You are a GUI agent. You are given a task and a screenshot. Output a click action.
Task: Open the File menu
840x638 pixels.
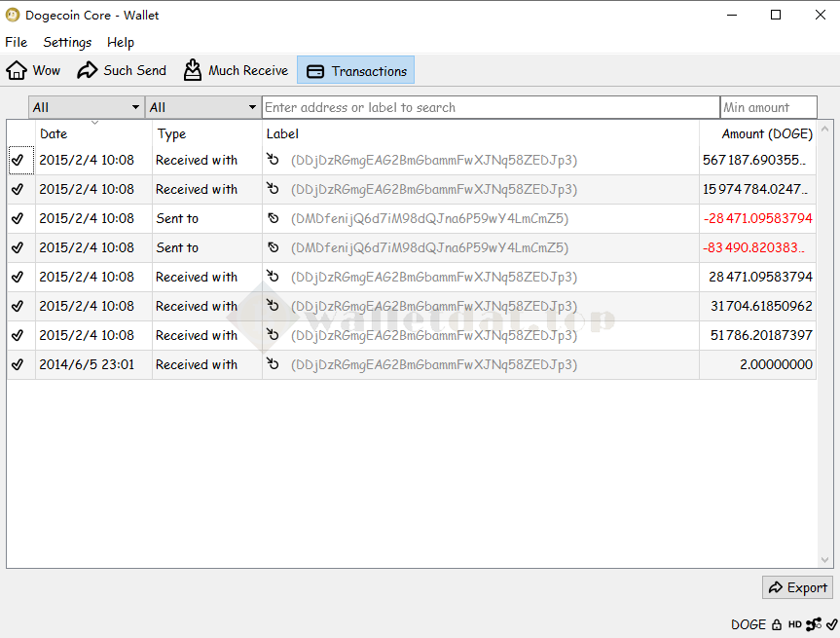pos(17,42)
